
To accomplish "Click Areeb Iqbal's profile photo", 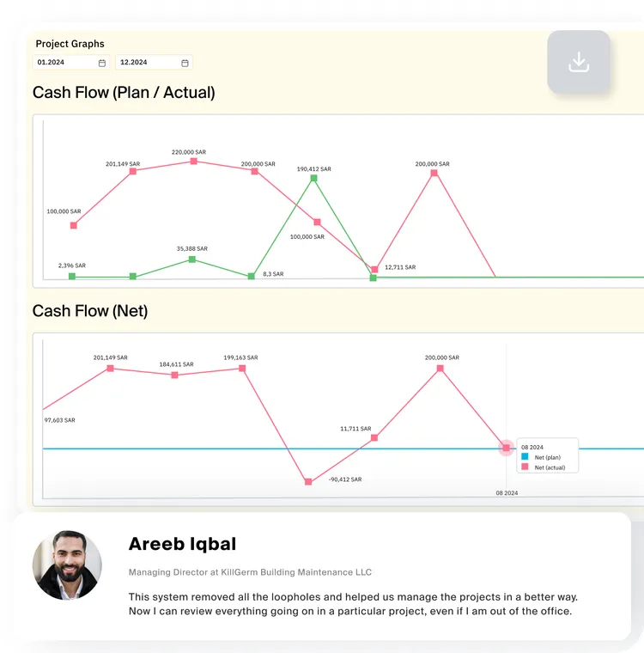I will [x=67, y=565].
